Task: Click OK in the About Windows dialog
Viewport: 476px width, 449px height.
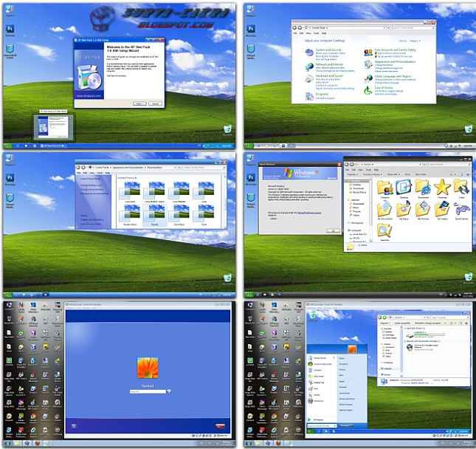Action: click(x=333, y=231)
